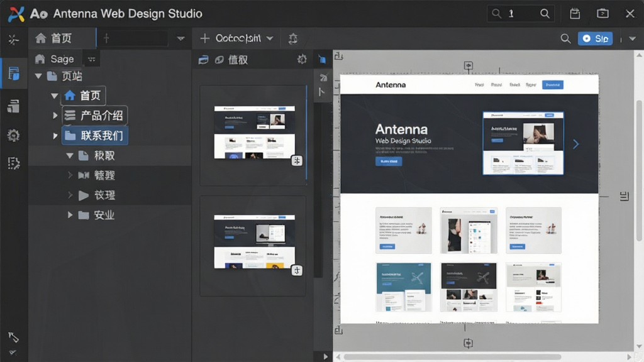644x362 pixels.
Task: Click the bird icon in vertical tool strip
Action: pyautogui.click(x=323, y=77)
